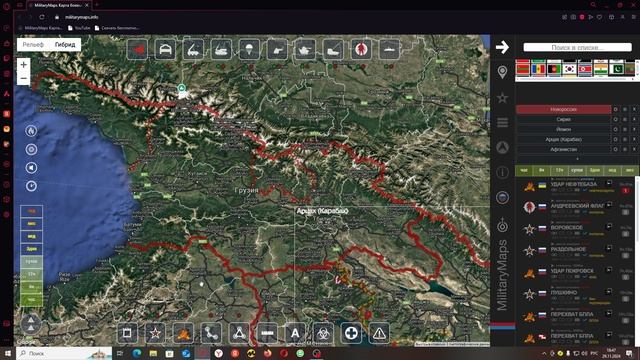Filter the right panel event list by сутки period
Image resolution: width=640 pixels, height=360 pixels.
click(x=577, y=170)
